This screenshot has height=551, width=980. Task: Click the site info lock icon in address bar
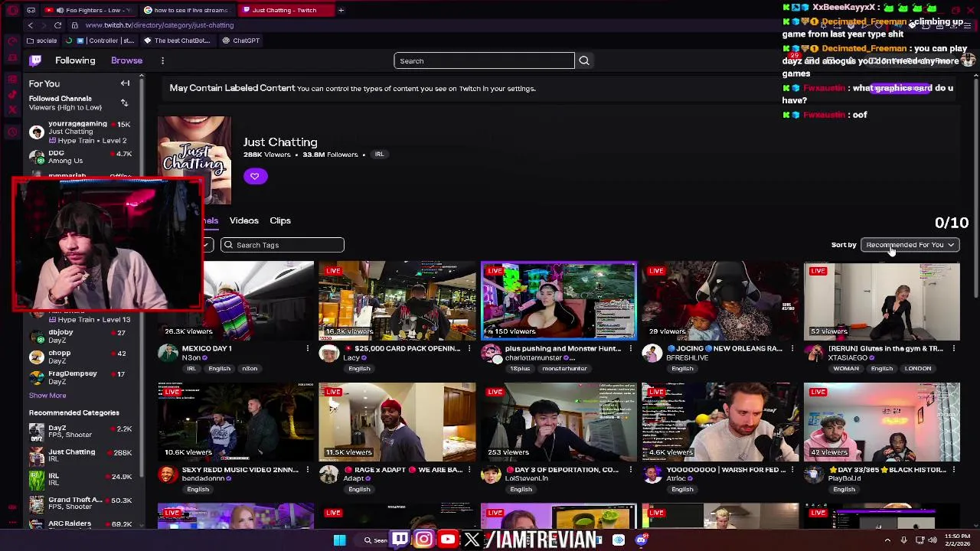[x=74, y=25]
